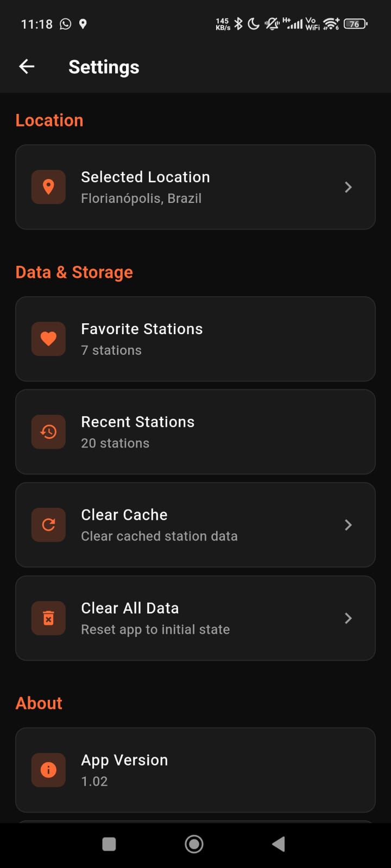Screen dimensions: 391x868
Task: Tap the back arrow in Settings header
Action: tap(27, 67)
